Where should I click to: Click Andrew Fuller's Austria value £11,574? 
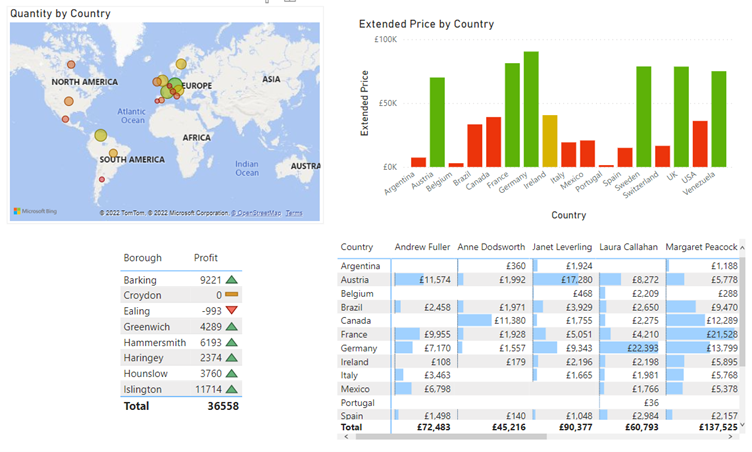435,280
